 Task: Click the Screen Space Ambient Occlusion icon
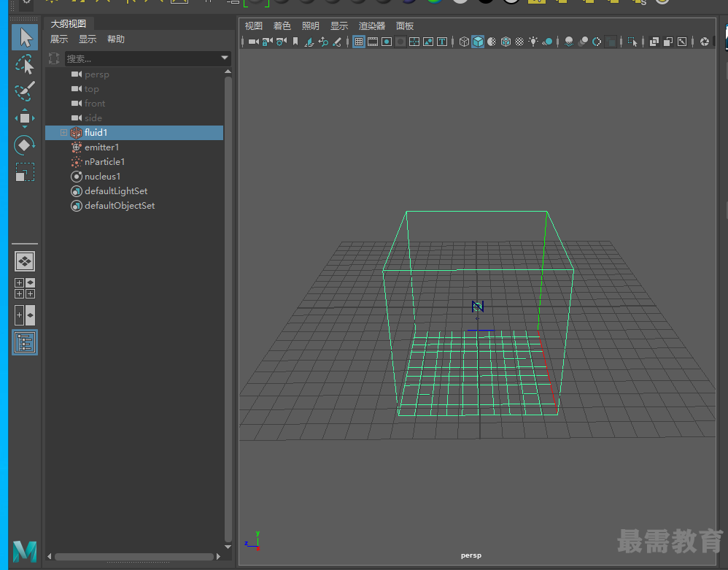click(x=569, y=42)
